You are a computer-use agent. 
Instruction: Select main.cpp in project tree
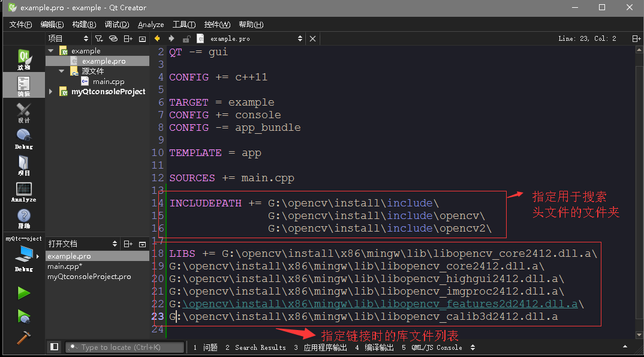pyautogui.click(x=109, y=82)
